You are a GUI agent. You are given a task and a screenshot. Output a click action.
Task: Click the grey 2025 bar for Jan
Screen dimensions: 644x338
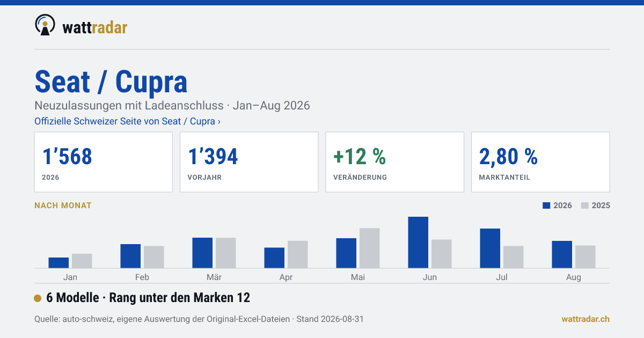pyautogui.click(x=82, y=261)
